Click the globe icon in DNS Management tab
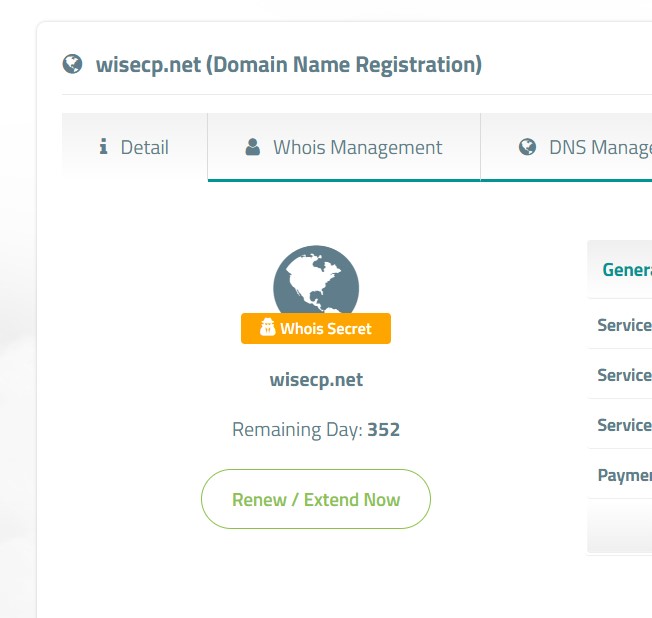The image size is (652, 618). 527,147
